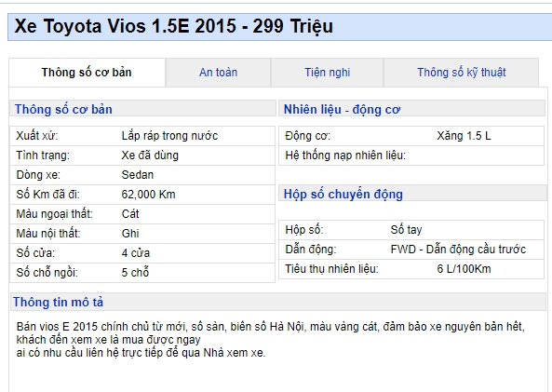This screenshot has width=552, height=392.
Task: Click the Dẫn động label
Action: (x=311, y=250)
